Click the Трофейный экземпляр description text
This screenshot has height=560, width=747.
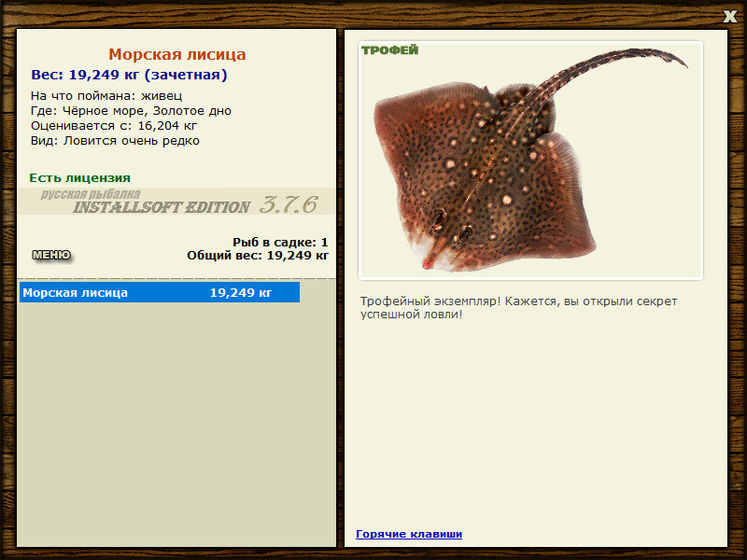(x=518, y=308)
